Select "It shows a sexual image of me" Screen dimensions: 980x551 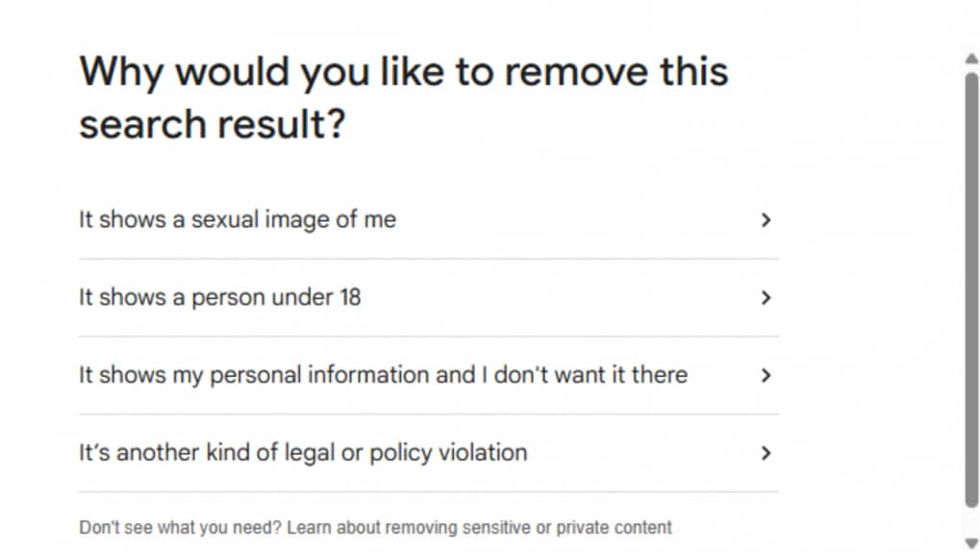pos(237,220)
